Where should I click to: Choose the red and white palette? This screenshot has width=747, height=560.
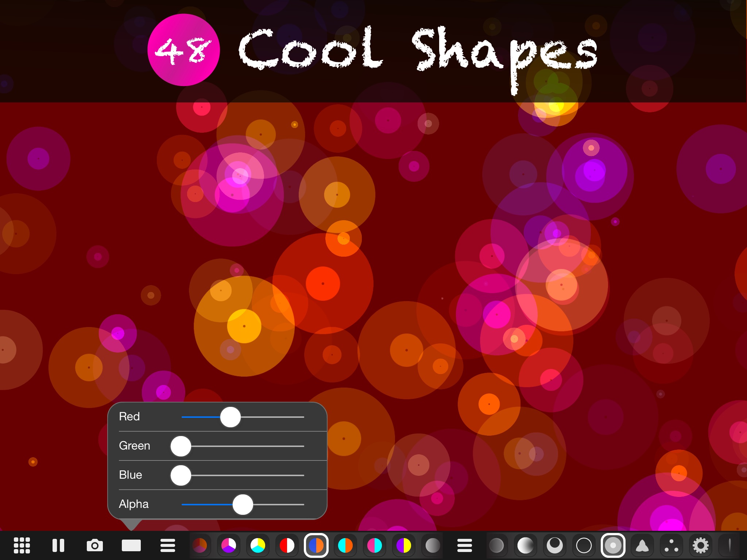coord(287,545)
